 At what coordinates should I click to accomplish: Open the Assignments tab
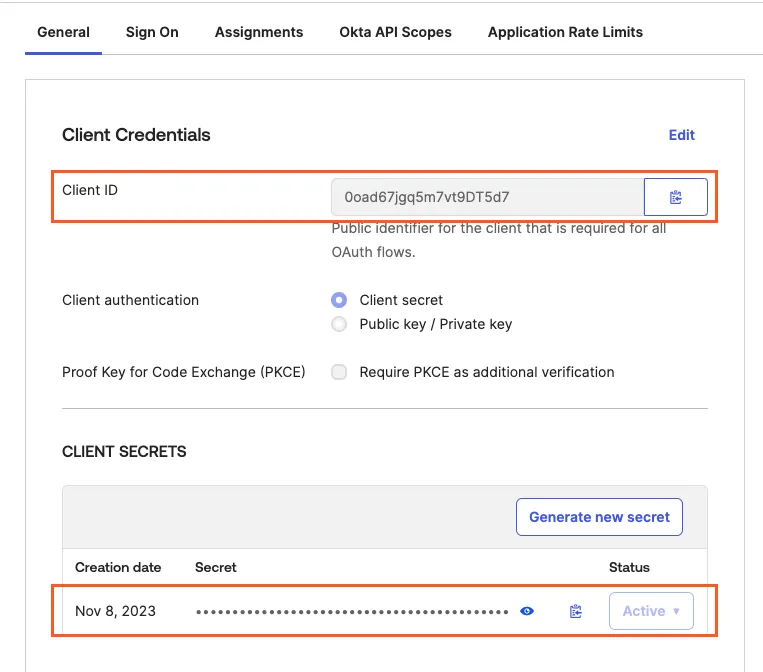259,32
